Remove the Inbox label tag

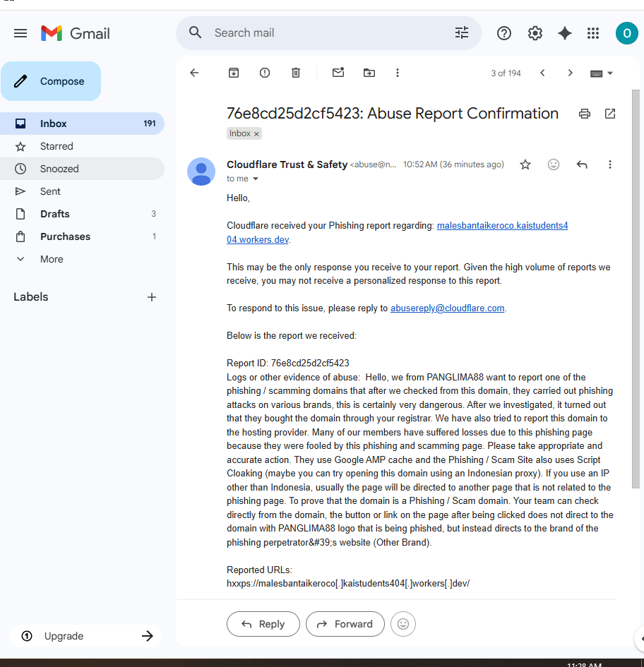click(256, 134)
